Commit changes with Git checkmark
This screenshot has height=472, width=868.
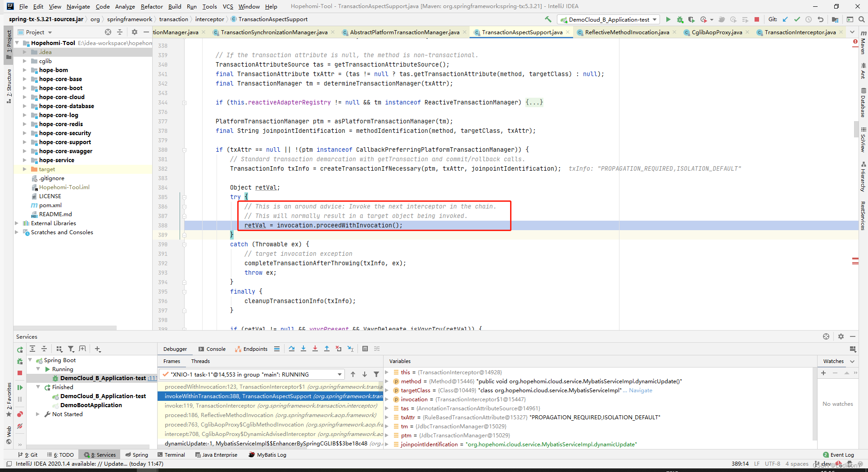point(797,19)
